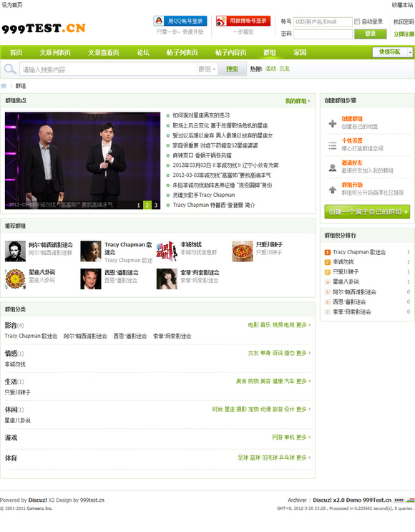Click hot search keyword 交友
Viewport: 415px width, 532px height.
(x=285, y=69)
